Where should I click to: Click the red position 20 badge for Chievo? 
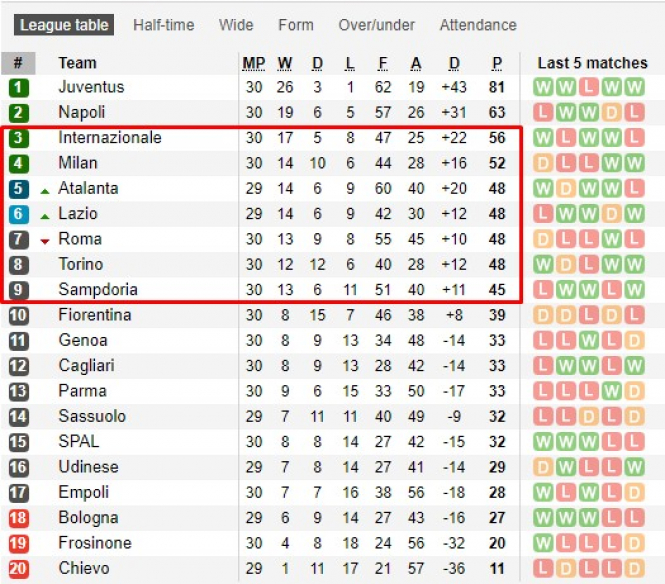pos(18,569)
